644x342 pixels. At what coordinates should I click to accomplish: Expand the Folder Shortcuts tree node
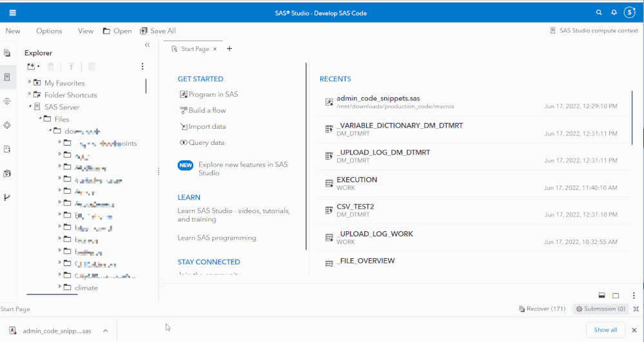tap(30, 94)
